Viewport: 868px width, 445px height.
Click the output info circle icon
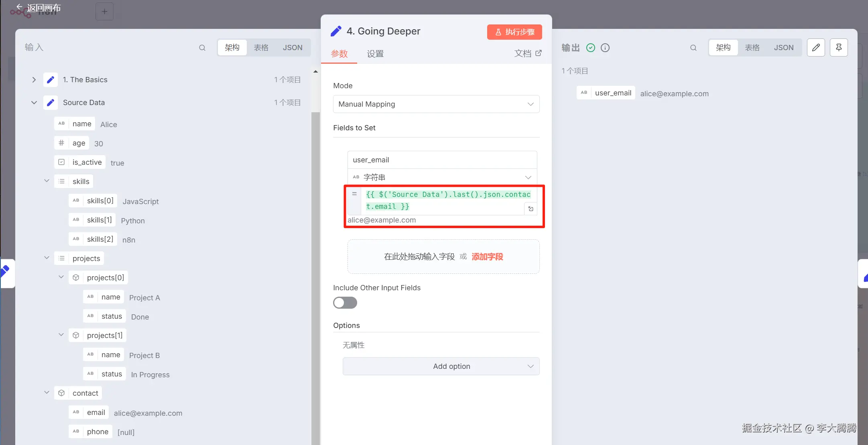coord(605,48)
